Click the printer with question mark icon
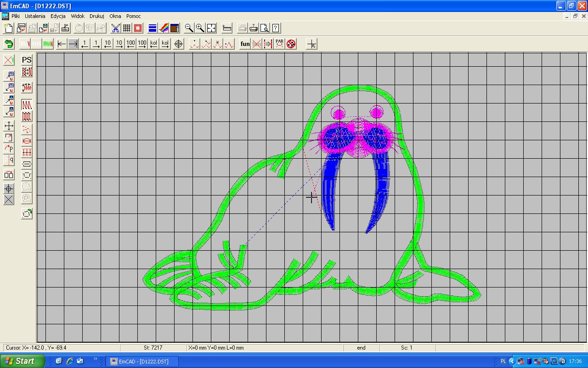This screenshot has height=368, width=588. [254, 28]
